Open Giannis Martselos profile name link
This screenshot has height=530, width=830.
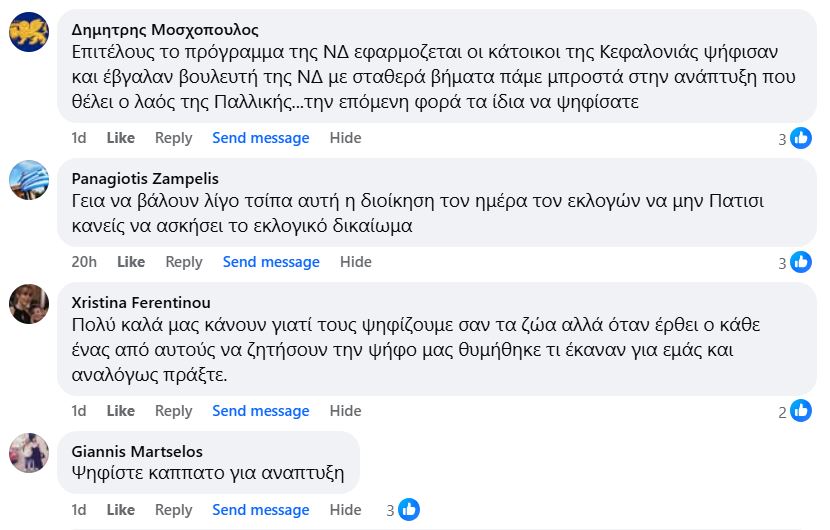click(x=135, y=451)
